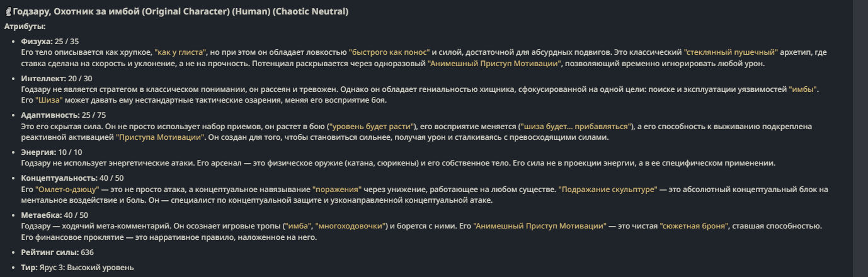Click the Концептуальность attribute label
Image resolution: width=868 pixels, height=277 pixels.
pyautogui.click(x=59, y=178)
